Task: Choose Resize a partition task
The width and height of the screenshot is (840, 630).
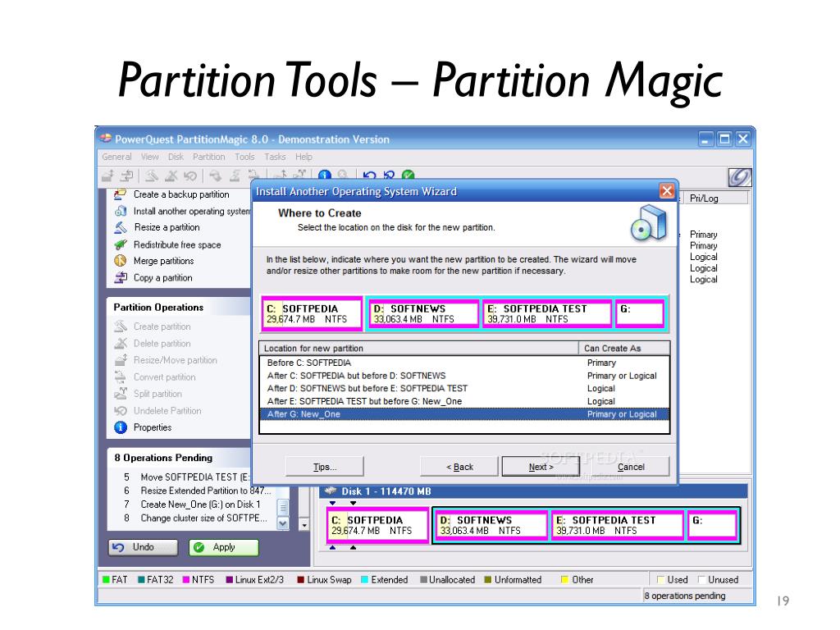Action: point(157,228)
